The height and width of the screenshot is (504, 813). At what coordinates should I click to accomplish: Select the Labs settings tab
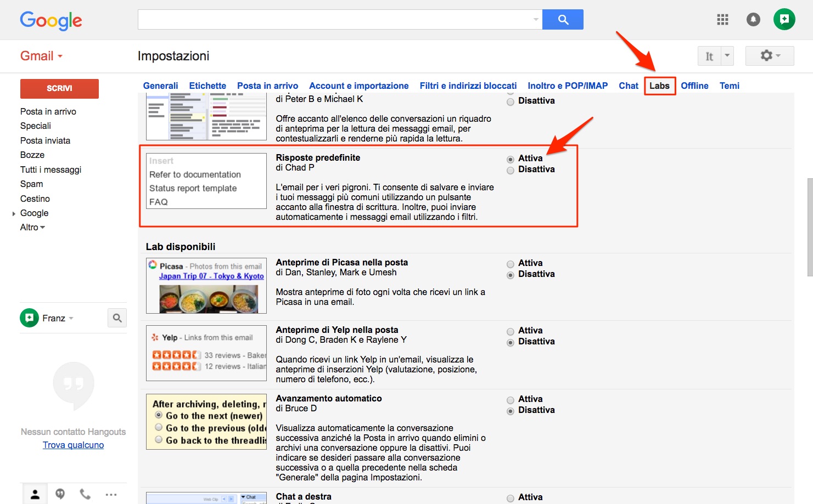point(659,86)
